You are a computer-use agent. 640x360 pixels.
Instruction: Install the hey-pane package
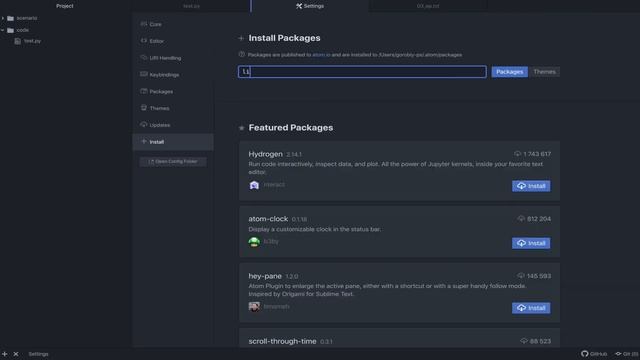click(531, 308)
